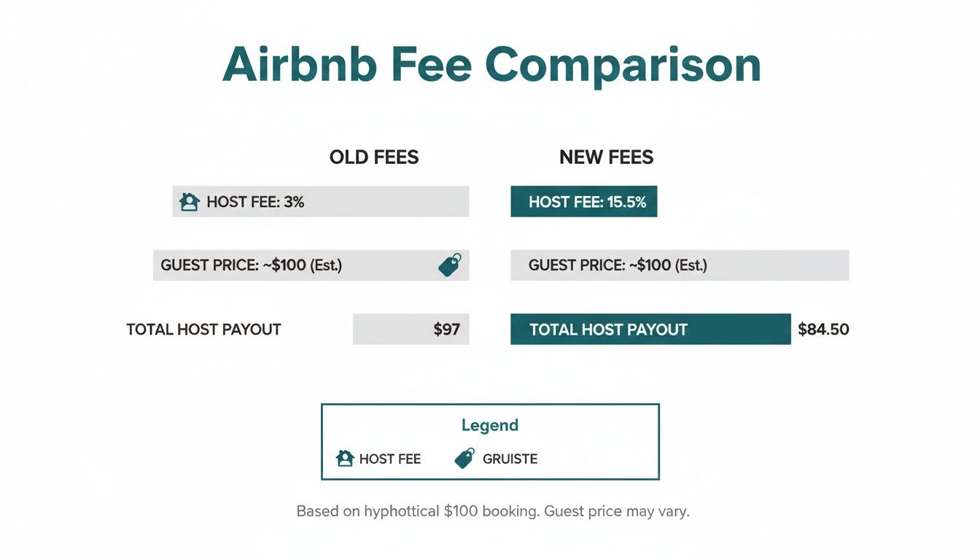Click the teal HOST FEE: 15.5% bar
This screenshot has width=980, height=560.
584,202
